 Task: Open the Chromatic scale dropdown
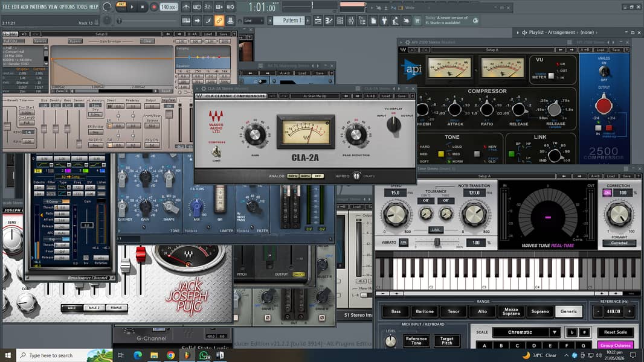526,332
